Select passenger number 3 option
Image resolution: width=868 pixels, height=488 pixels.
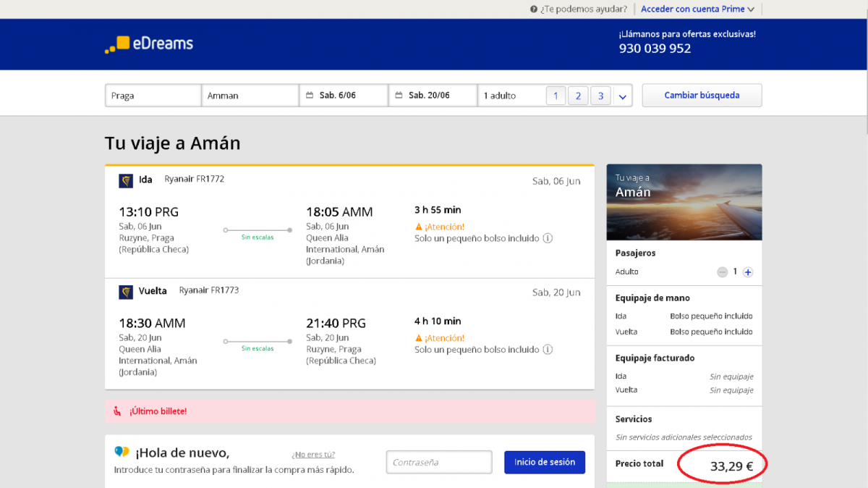point(600,96)
